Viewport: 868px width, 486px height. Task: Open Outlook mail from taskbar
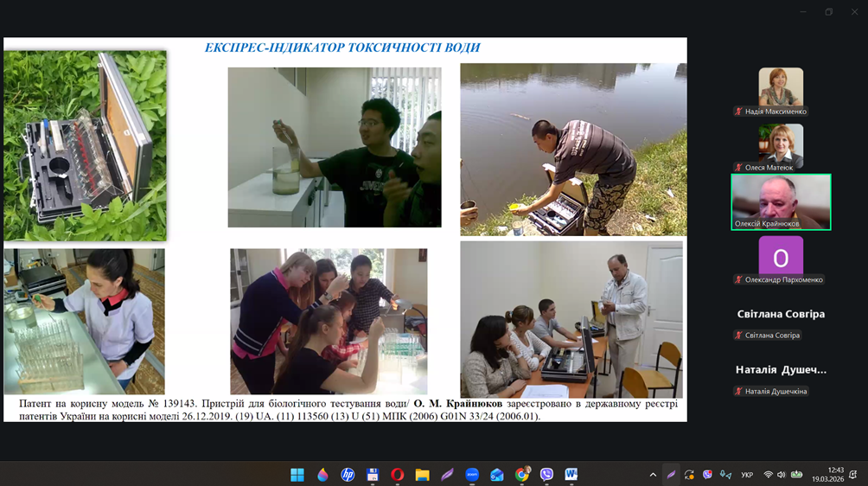click(497, 474)
